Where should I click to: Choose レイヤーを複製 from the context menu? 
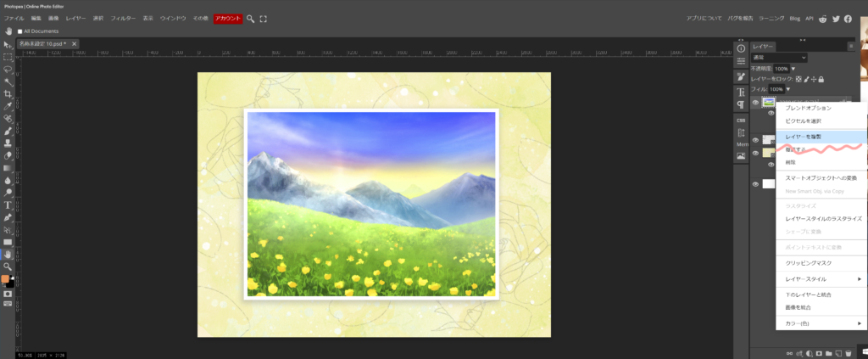click(x=804, y=136)
